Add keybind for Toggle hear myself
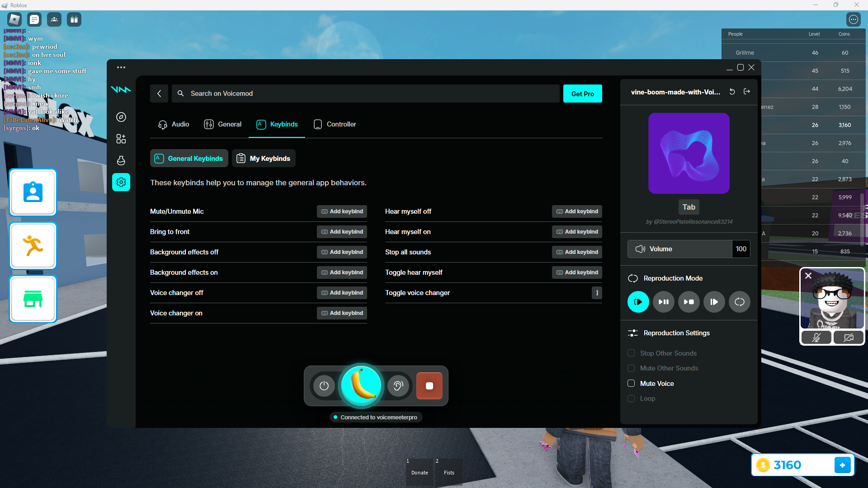The image size is (868, 488). point(577,272)
